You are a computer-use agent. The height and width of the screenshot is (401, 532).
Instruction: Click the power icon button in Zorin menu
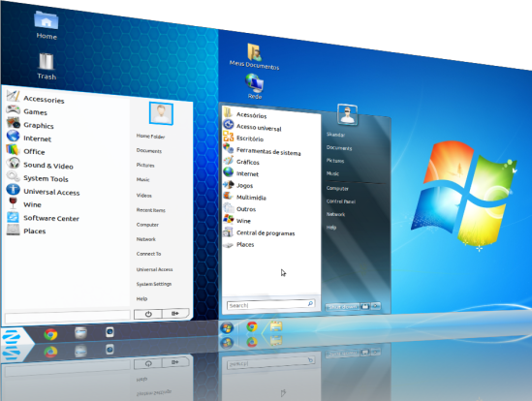148,314
